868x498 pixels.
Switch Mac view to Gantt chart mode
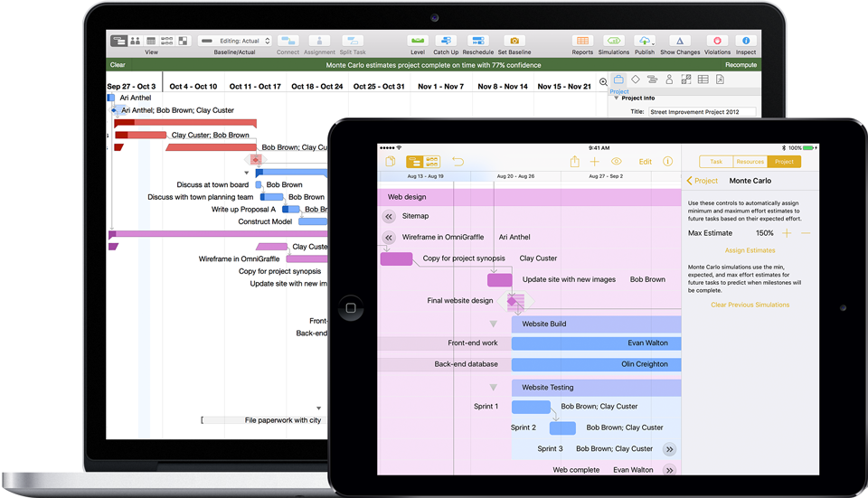click(x=118, y=41)
